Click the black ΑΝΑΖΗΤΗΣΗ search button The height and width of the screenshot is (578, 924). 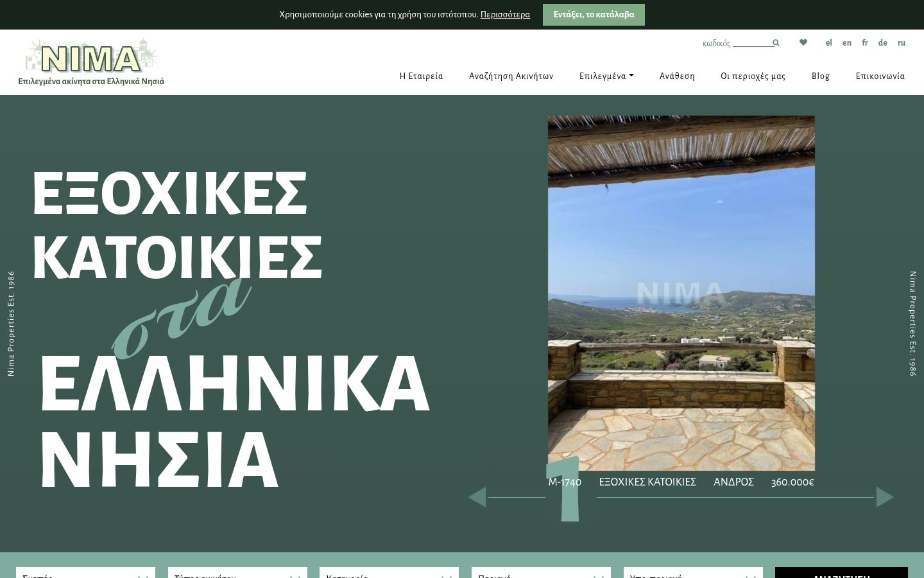841,573
